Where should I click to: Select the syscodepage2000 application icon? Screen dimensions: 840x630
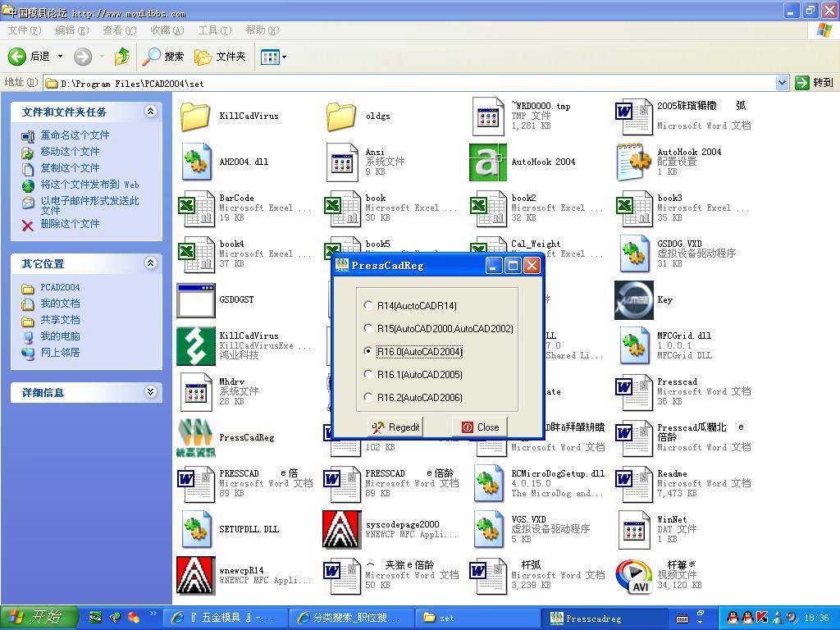point(342,529)
